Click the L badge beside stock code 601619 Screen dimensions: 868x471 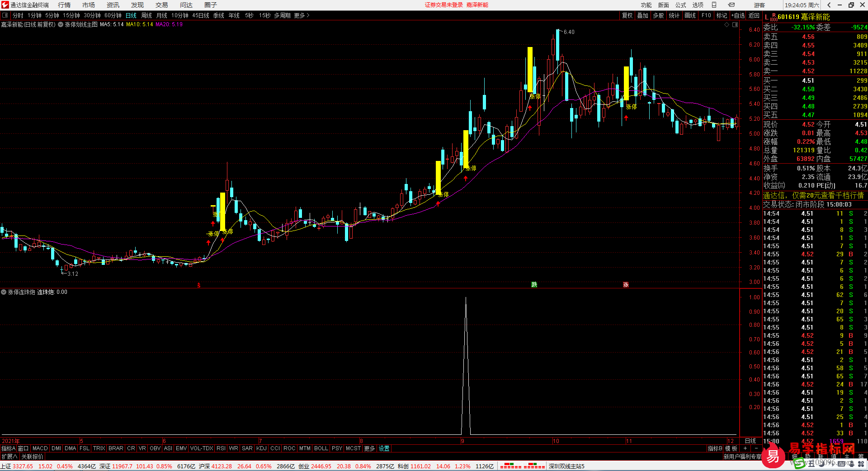(767, 17)
